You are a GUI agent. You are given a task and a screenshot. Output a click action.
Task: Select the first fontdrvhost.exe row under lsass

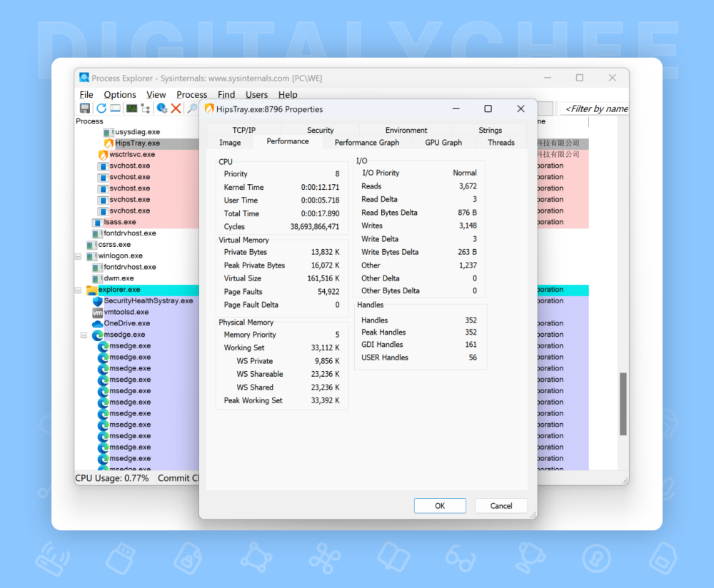(130, 233)
